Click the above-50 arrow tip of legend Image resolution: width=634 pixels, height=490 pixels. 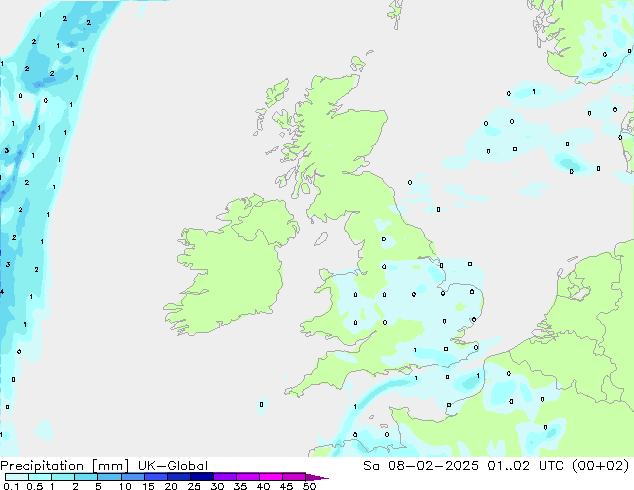(x=317, y=477)
